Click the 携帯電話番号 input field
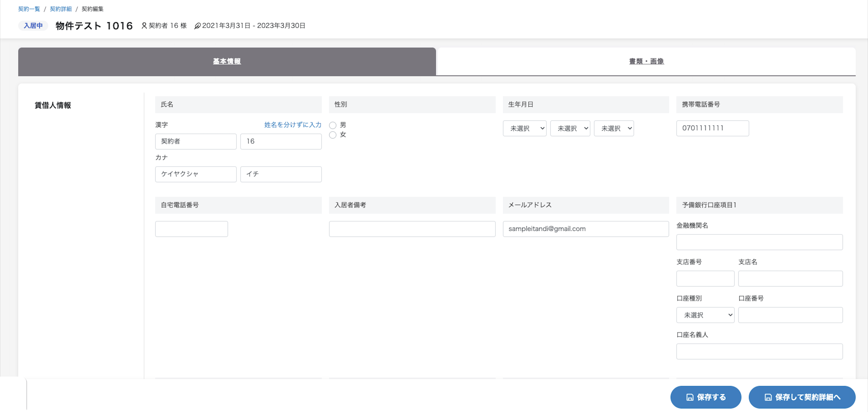This screenshot has height=412, width=868. tap(713, 128)
